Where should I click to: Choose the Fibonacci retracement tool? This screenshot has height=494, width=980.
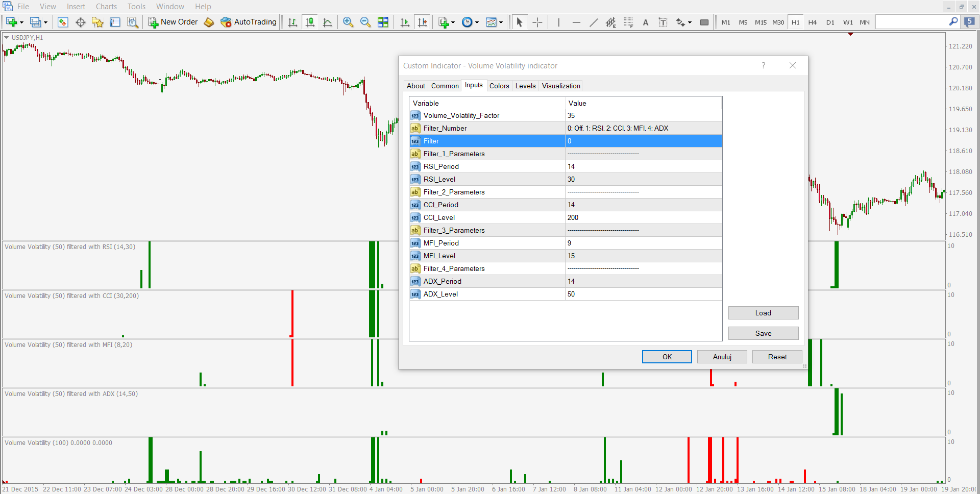pos(628,22)
